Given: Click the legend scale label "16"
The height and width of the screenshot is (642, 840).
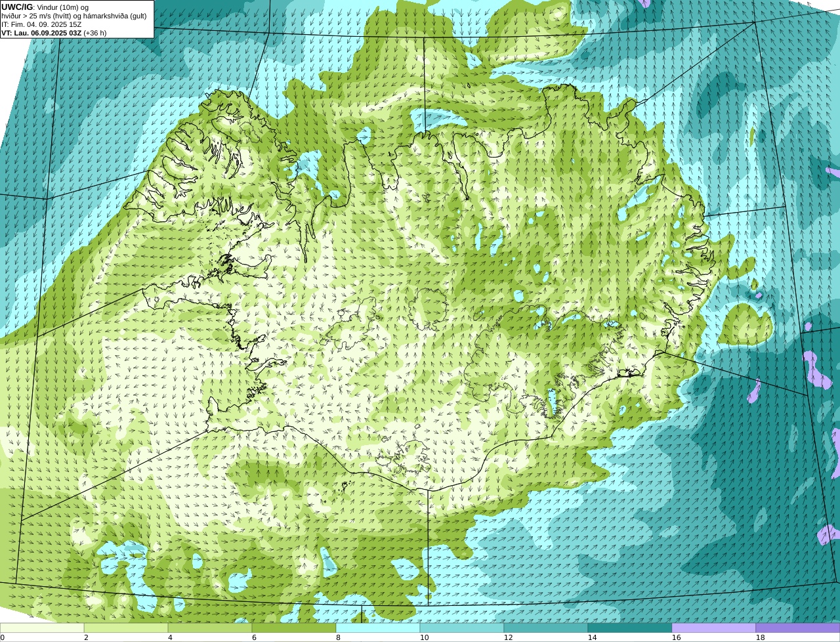Looking at the screenshot, I should [676, 637].
